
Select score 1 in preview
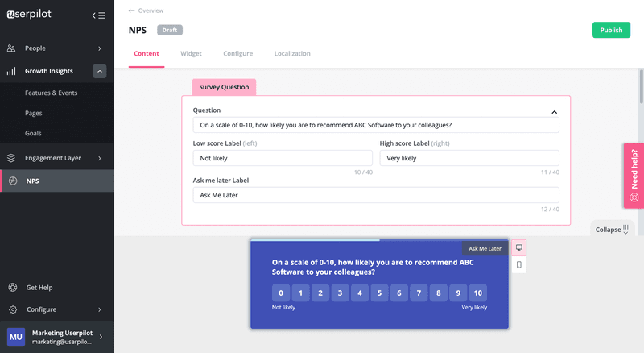coord(300,293)
